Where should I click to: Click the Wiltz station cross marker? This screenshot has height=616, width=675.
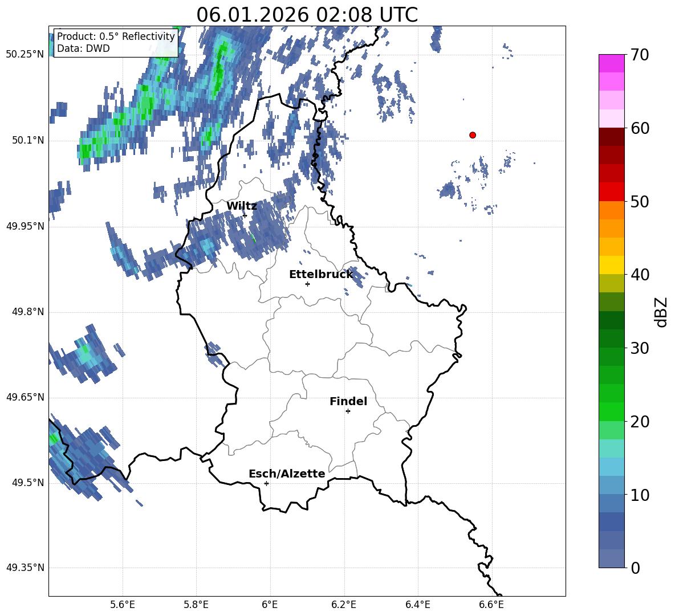[245, 215]
